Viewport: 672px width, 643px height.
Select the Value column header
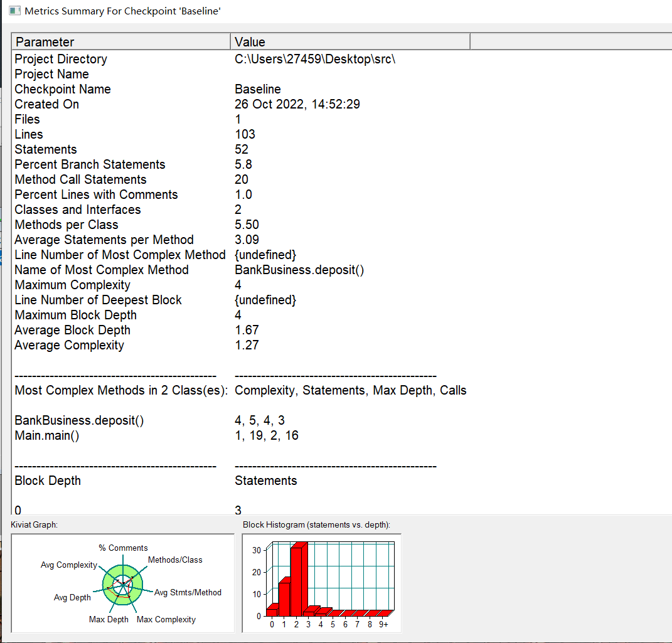pos(350,41)
